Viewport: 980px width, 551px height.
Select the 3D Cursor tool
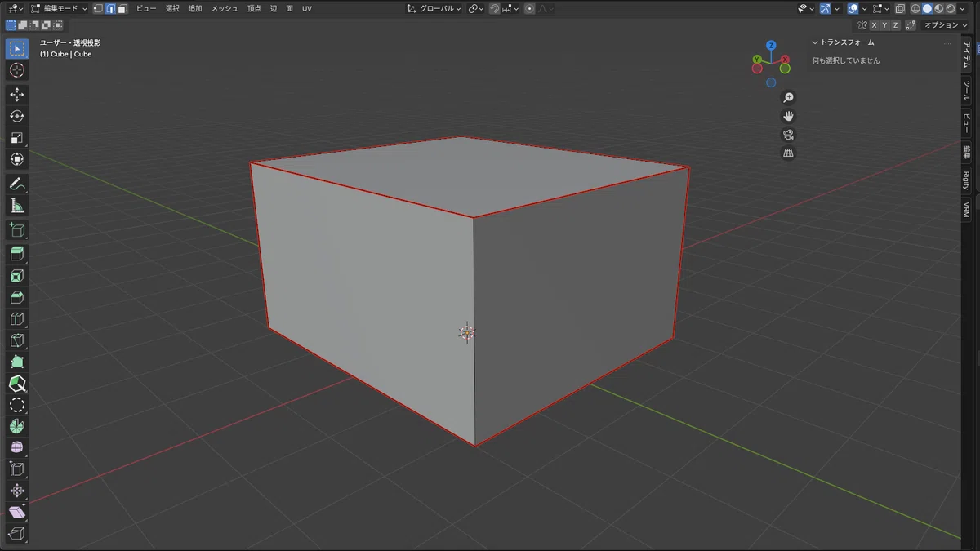(17, 71)
